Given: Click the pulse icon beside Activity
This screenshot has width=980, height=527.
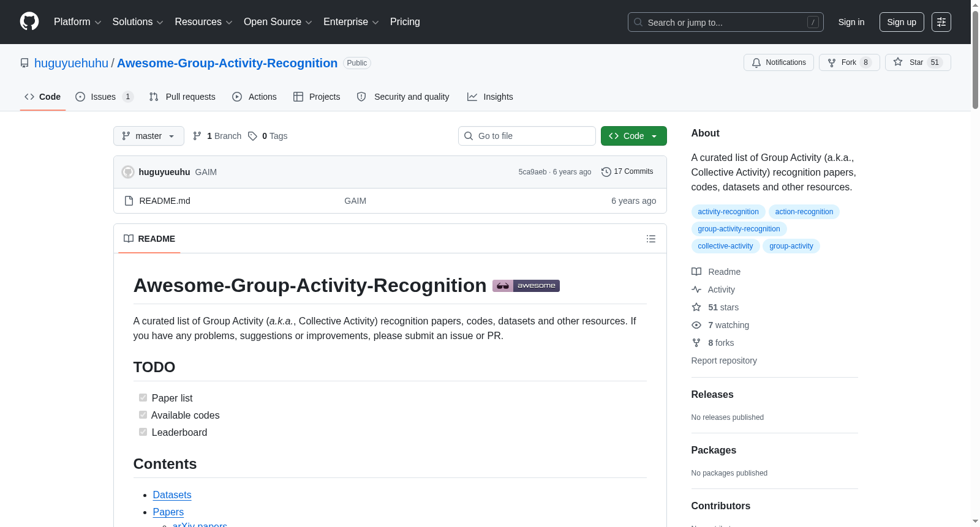Looking at the screenshot, I should [696, 290].
